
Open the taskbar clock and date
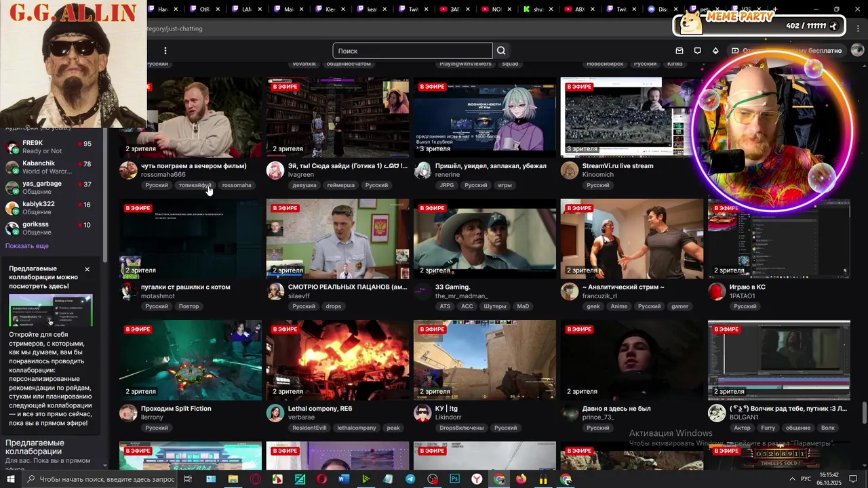pyautogui.click(x=829, y=479)
